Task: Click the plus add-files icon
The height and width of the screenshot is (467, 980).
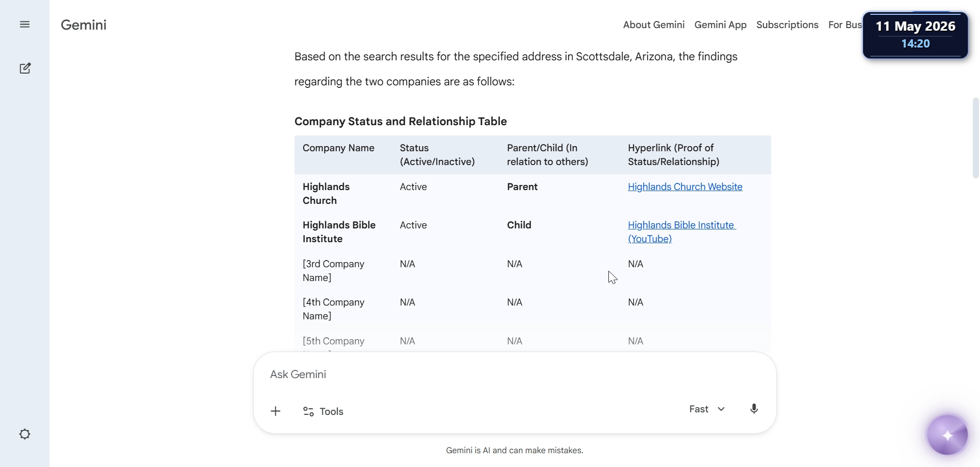Action: click(276, 411)
